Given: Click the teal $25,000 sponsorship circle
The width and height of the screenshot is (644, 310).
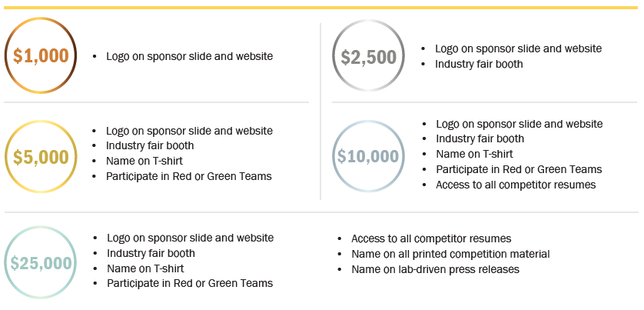Looking at the screenshot, I should [x=41, y=262].
